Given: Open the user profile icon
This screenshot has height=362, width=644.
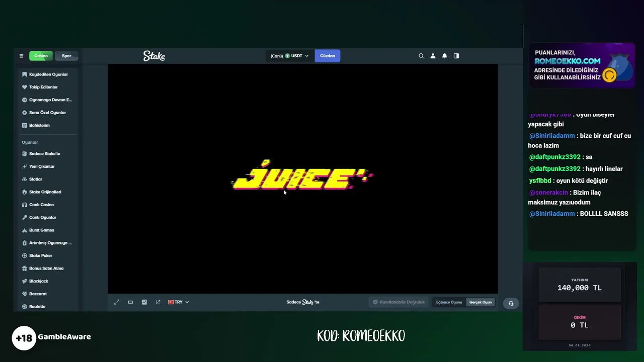Looking at the screenshot, I should [x=433, y=56].
